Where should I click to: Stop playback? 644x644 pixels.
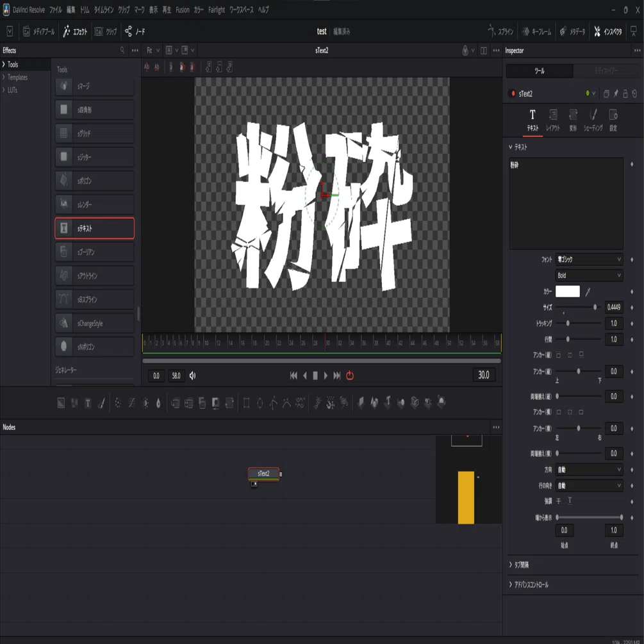click(315, 376)
